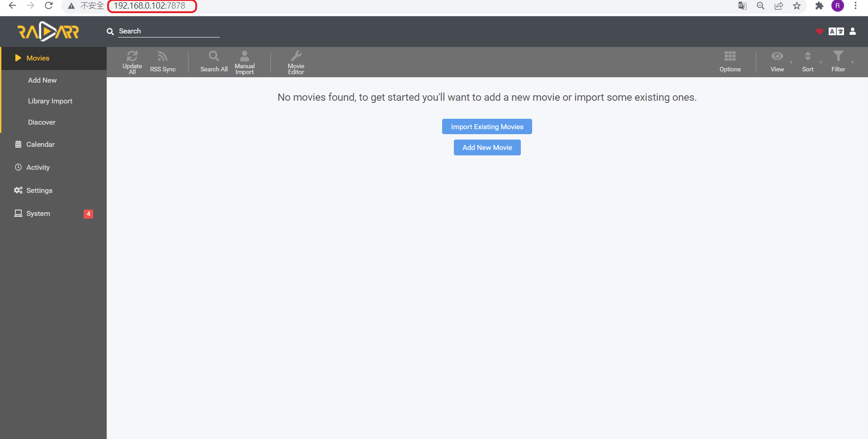Focus the Search input field

(x=169, y=31)
